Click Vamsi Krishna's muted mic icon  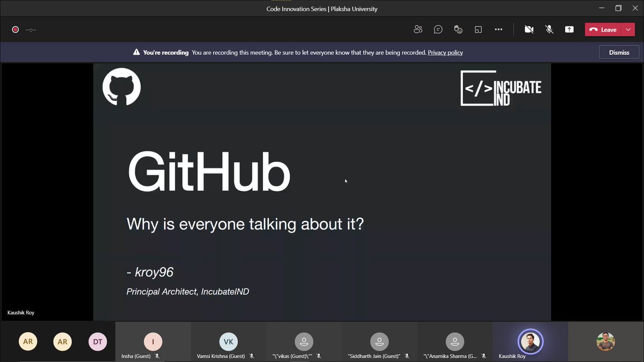(x=251, y=356)
